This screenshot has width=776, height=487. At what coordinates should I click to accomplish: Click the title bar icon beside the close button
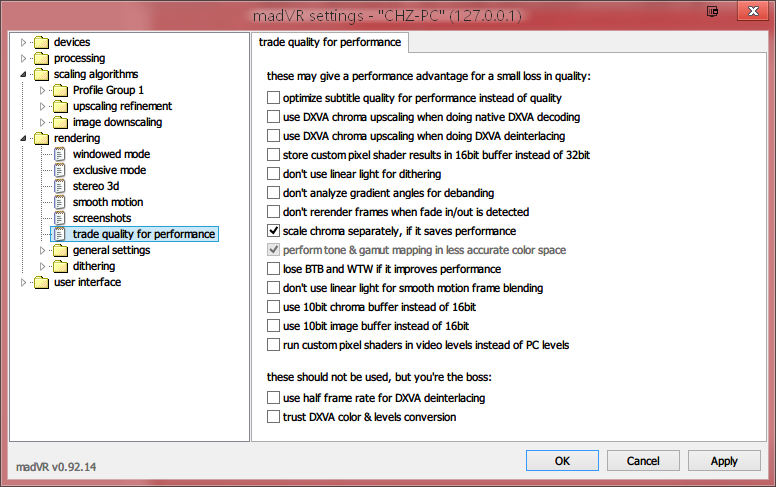[713, 11]
